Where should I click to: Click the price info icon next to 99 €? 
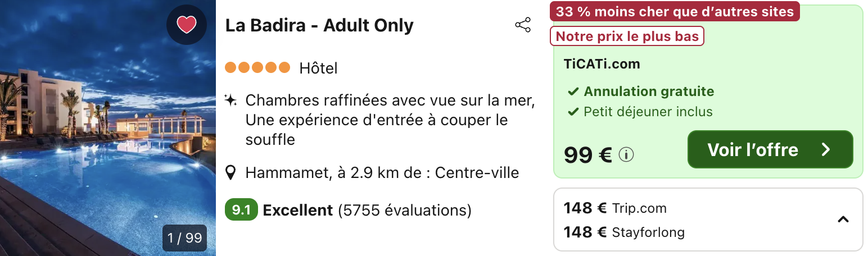click(x=626, y=154)
